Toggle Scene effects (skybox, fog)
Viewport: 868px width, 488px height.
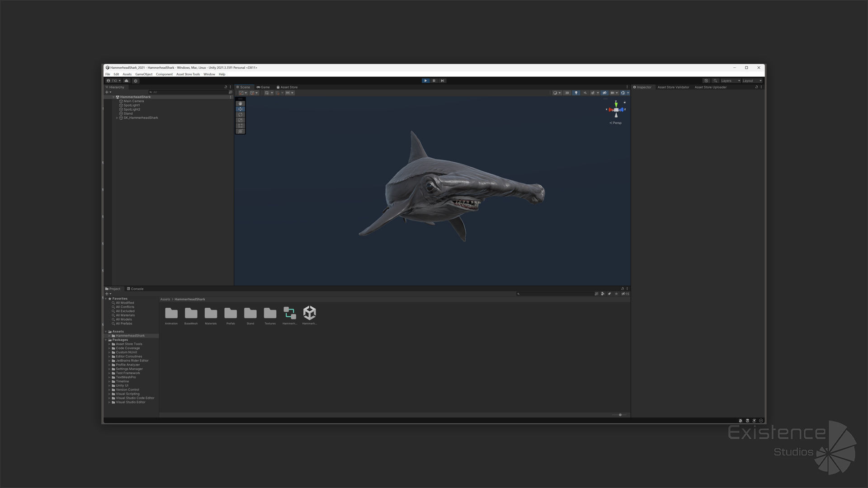tap(593, 93)
